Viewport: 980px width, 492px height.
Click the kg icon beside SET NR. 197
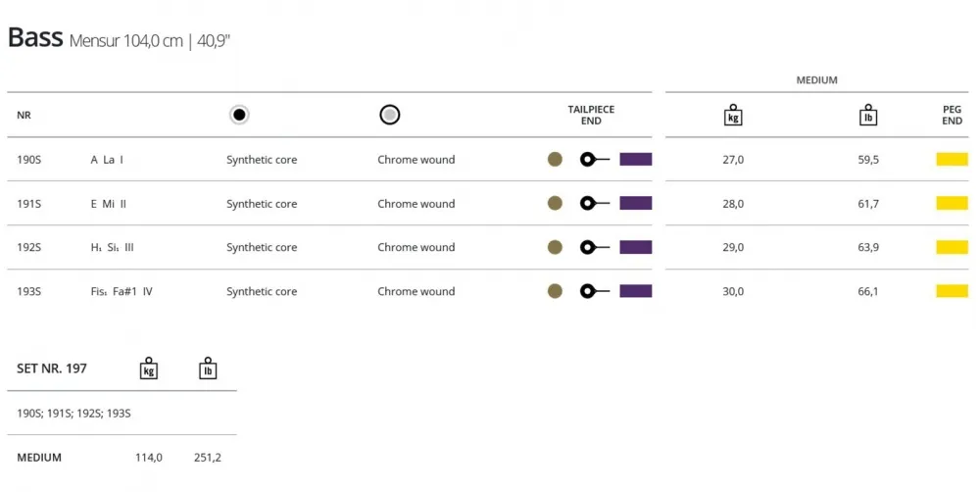pyautogui.click(x=149, y=369)
